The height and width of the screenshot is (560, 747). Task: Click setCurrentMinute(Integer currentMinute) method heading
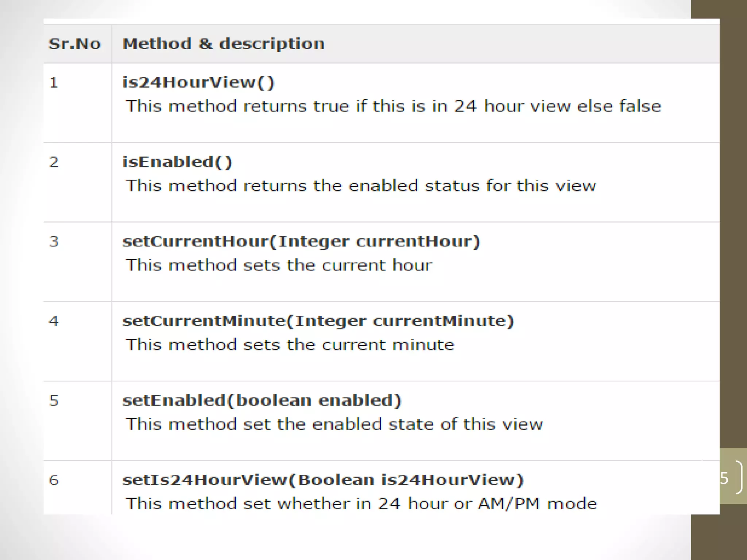coord(318,321)
